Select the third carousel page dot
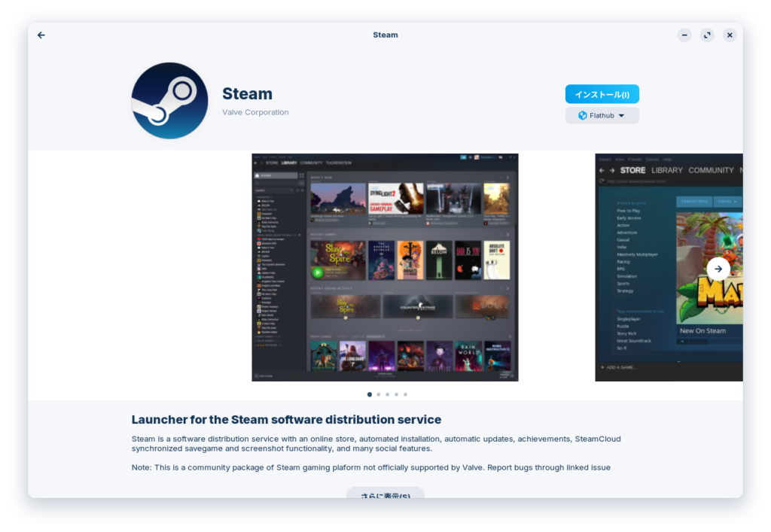The image size is (771, 532). coord(387,394)
